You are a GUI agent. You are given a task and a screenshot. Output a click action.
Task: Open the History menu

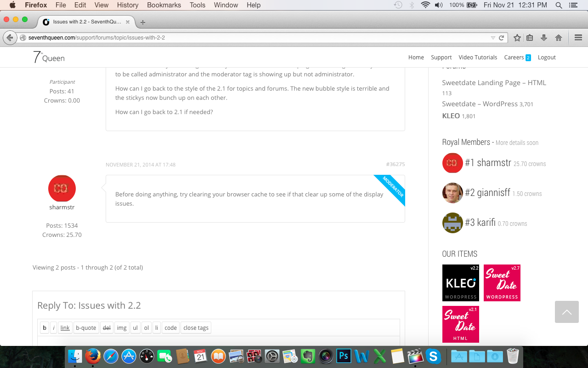tap(127, 5)
